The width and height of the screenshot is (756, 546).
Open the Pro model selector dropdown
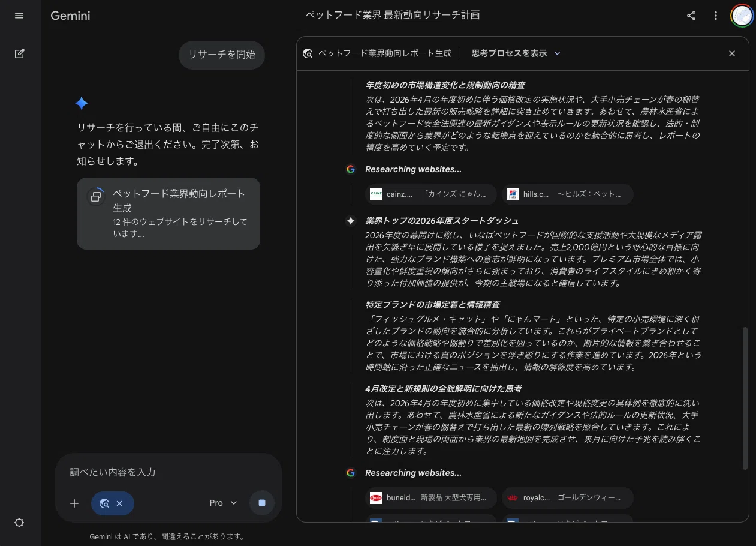pyautogui.click(x=224, y=503)
